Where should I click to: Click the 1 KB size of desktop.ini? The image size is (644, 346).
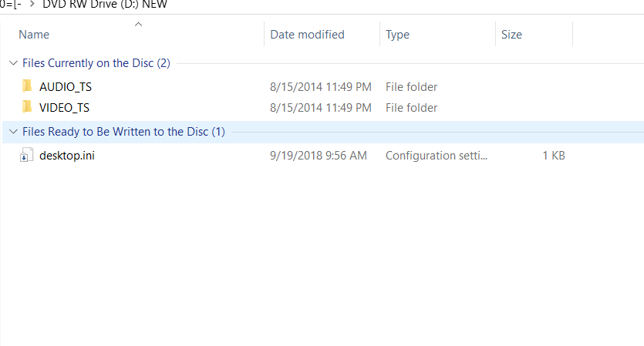tap(553, 156)
